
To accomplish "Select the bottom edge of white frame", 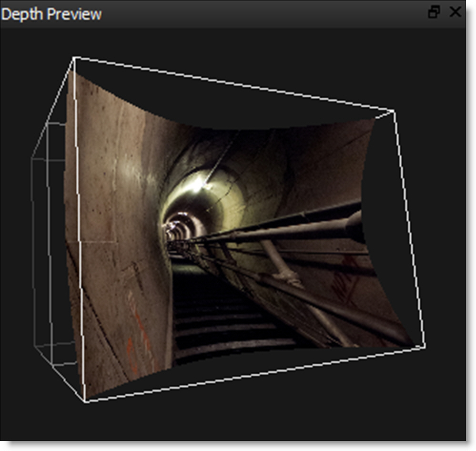I will pyautogui.click(x=255, y=373).
